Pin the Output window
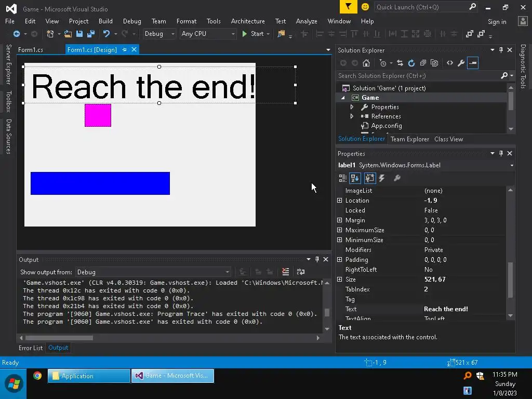 317,259
